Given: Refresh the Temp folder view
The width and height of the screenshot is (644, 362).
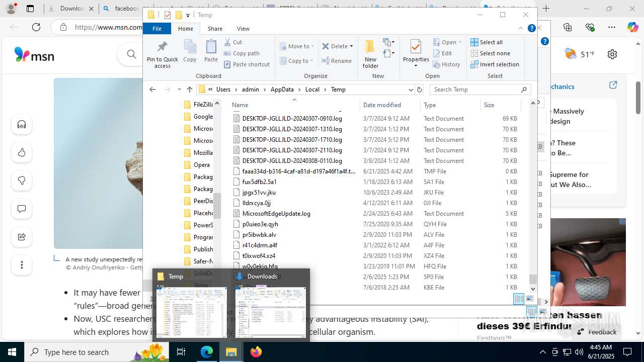Looking at the screenshot, I should (x=420, y=89).
